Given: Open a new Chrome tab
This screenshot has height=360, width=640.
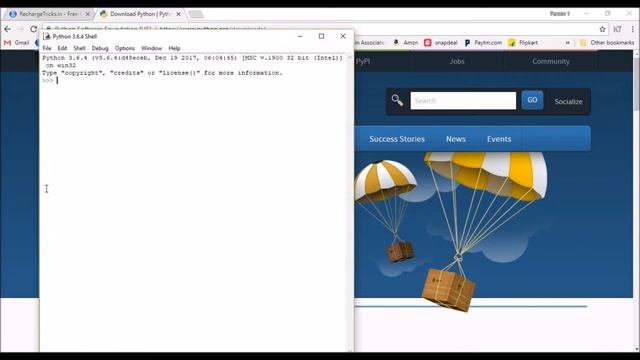Looking at the screenshot, I should point(196,15).
